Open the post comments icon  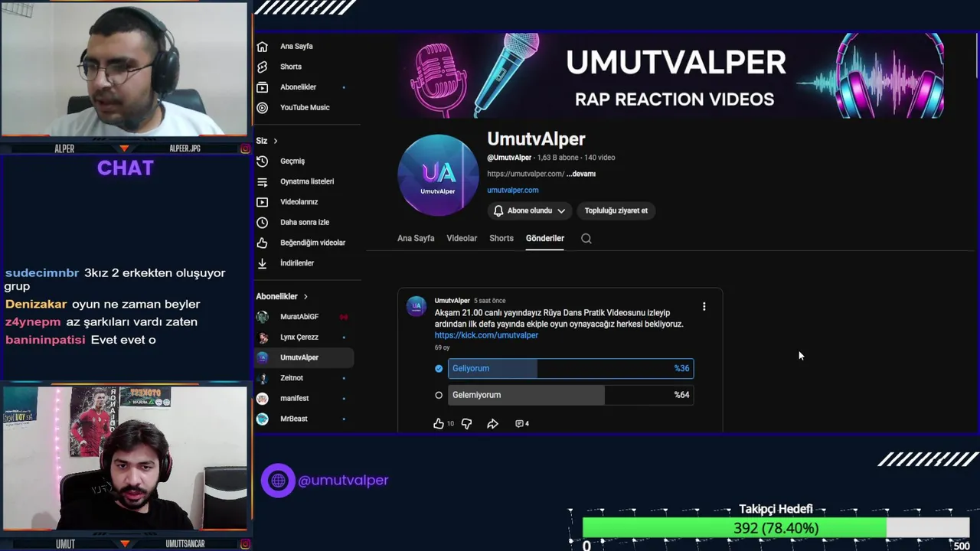coord(519,423)
